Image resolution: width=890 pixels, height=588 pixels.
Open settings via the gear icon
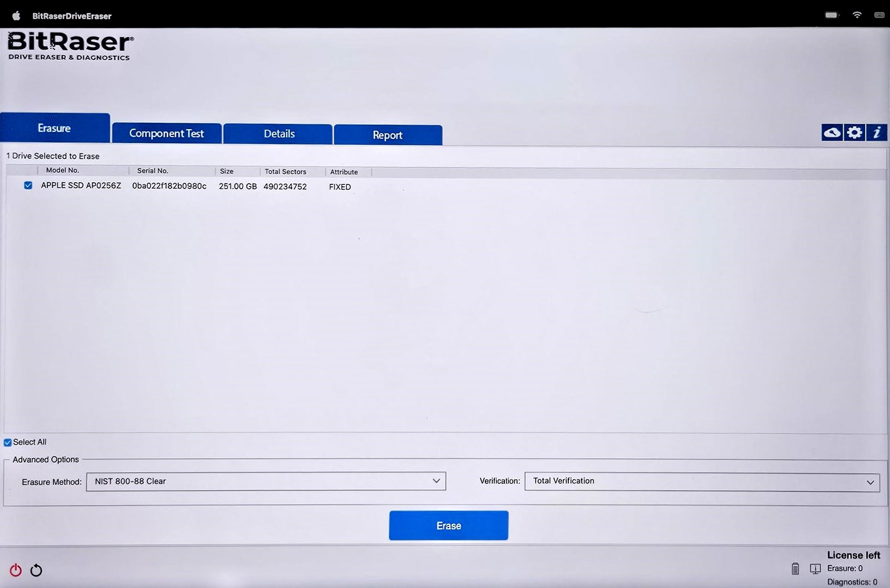[854, 133]
